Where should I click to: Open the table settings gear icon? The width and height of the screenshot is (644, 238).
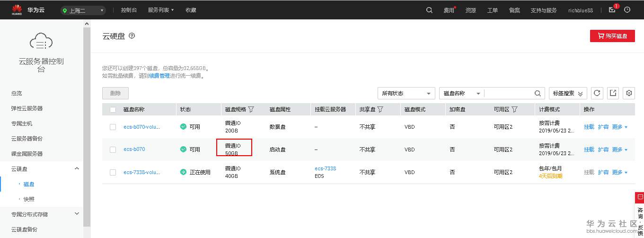(629, 93)
